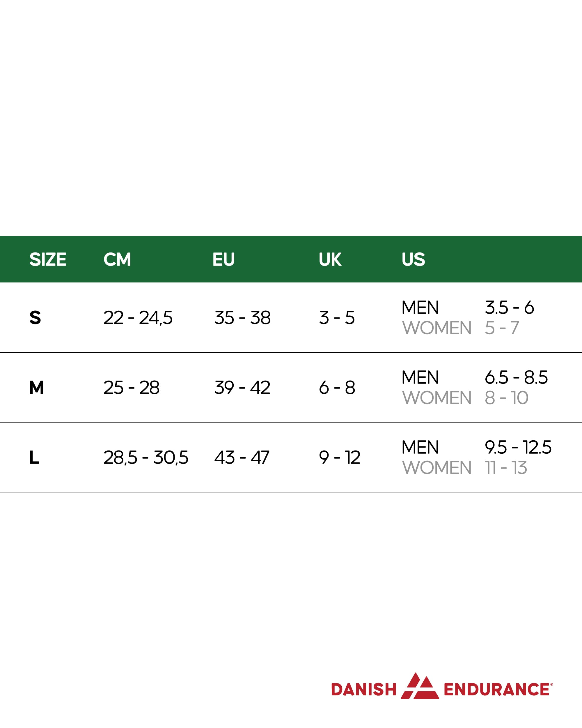Click the WOMEN label in the L row
The image size is (582, 728).
[436, 468]
